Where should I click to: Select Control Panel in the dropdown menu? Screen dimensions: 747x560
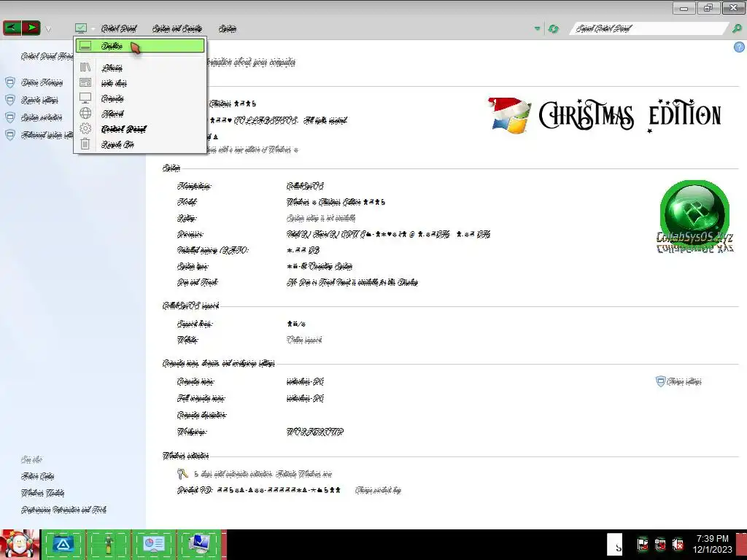(140, 128)
